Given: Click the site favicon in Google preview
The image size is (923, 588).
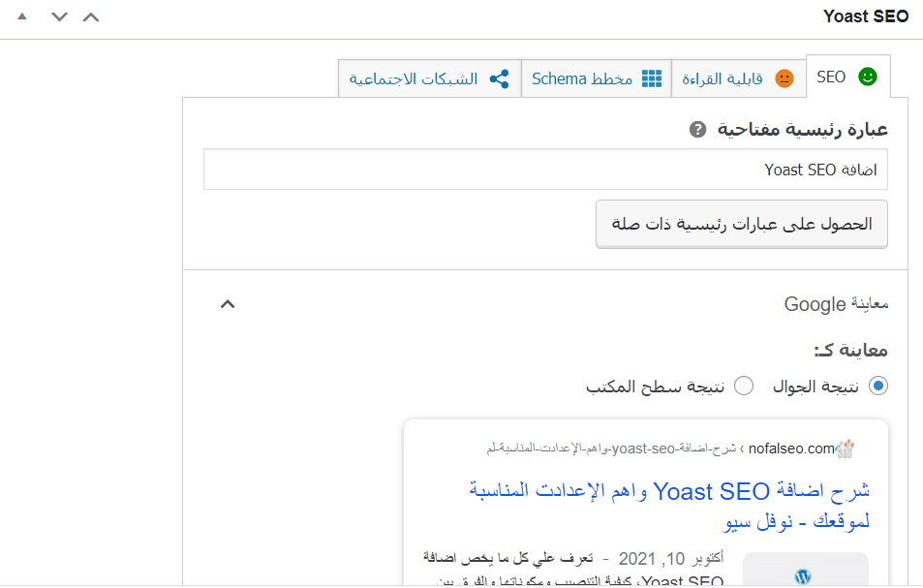Looking at the screenshot, I should click(x=846, y=449).
